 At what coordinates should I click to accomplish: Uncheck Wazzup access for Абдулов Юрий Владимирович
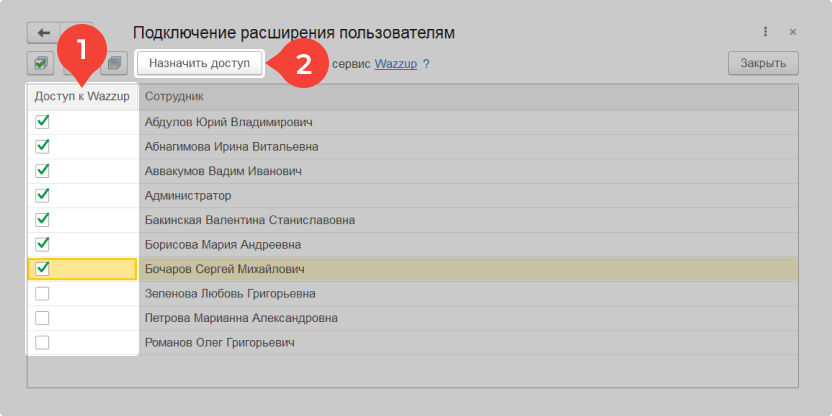pyautogui.click(x=42, y=122)
